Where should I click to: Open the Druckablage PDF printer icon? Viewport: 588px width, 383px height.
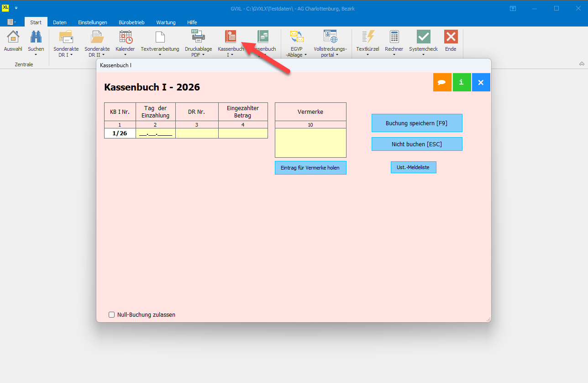pos(198,37)
